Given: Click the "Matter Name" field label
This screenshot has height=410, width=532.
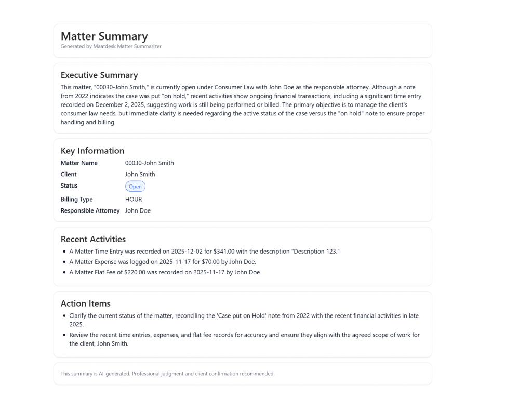Looking at the screenshot, I should (x=79, y=163).
